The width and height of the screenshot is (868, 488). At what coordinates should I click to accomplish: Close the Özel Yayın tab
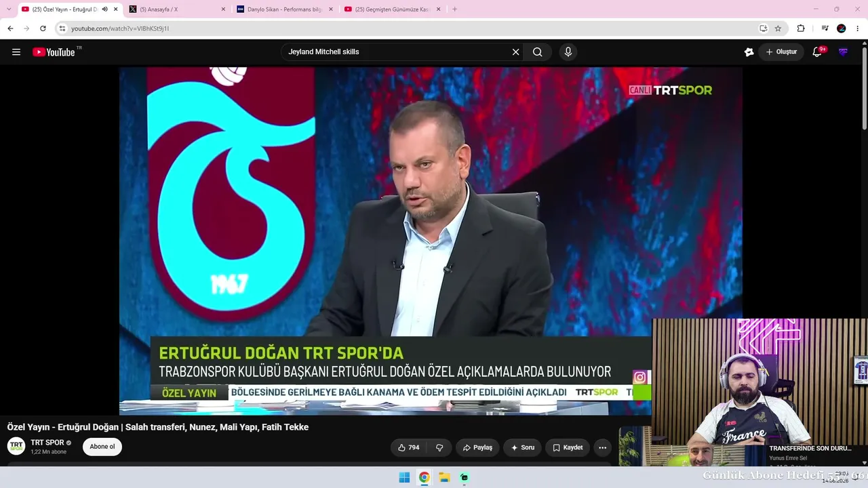[115, 9]
